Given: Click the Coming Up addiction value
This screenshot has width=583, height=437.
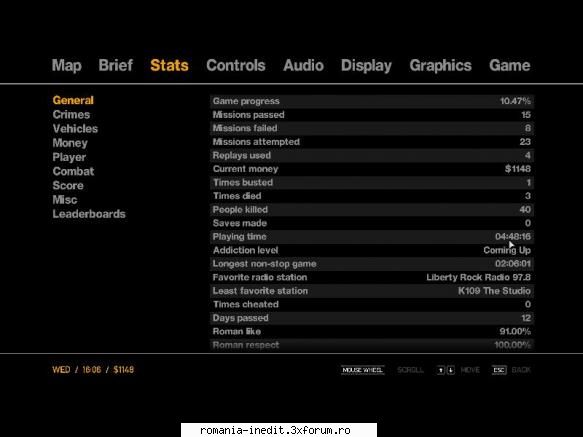Looking at the screenshot, I should pos(507,251).
